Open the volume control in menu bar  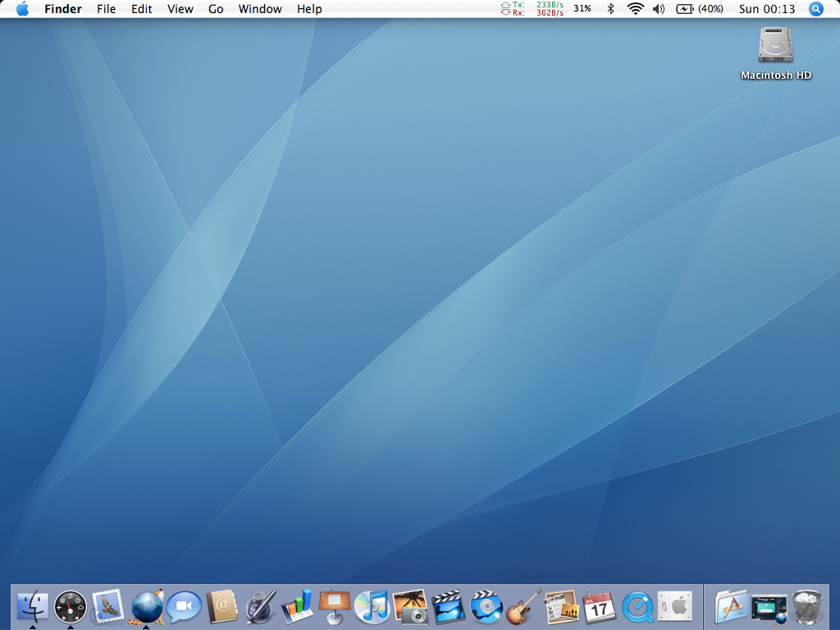click(658, 9)
